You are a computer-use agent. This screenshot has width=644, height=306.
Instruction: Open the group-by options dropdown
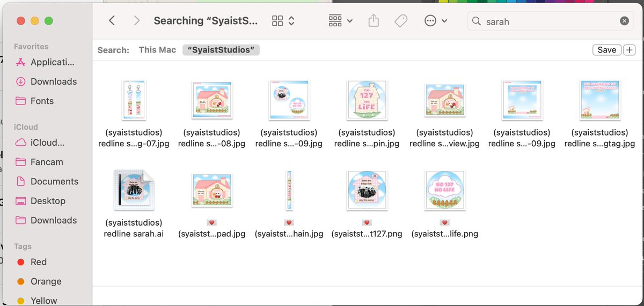[x=340, y=21]
